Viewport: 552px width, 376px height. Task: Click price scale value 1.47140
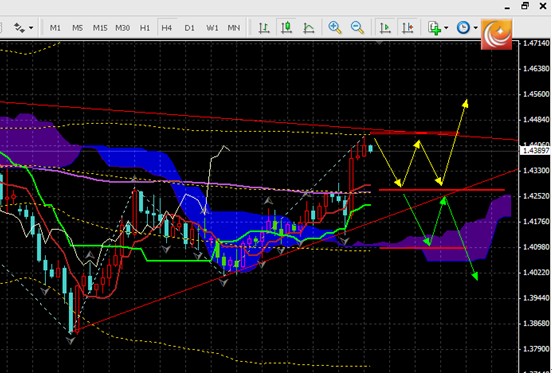tap(536, 43)
